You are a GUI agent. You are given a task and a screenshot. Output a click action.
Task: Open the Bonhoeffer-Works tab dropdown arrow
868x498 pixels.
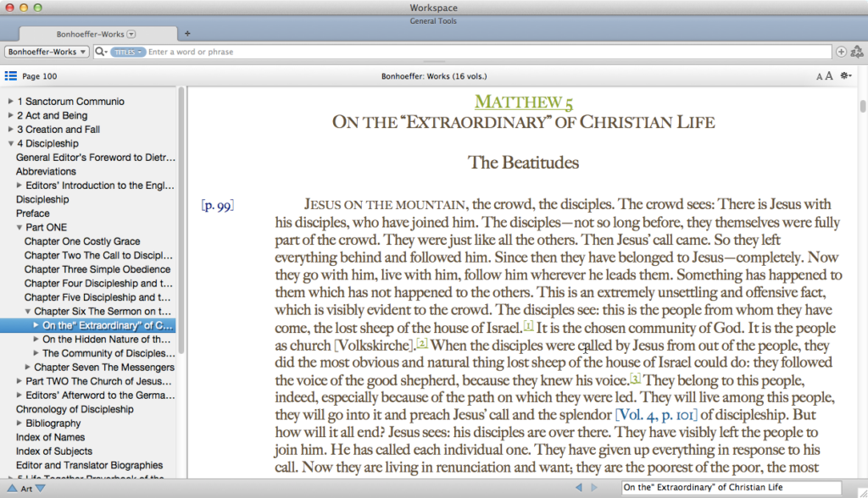coord(131,34)
